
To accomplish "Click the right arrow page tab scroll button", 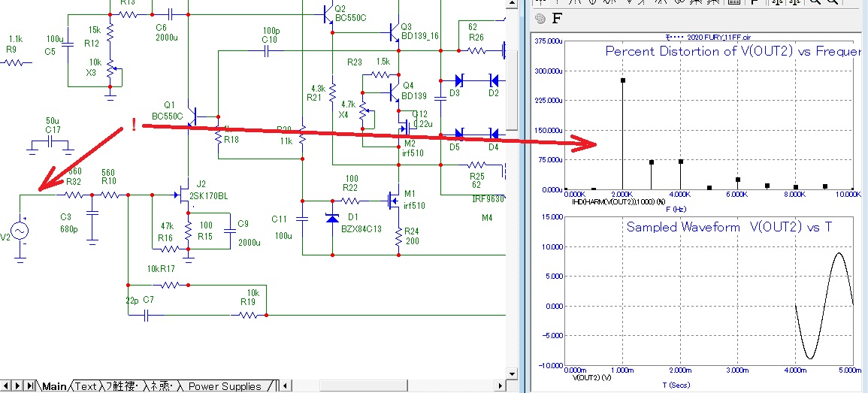I will (19, 385).
